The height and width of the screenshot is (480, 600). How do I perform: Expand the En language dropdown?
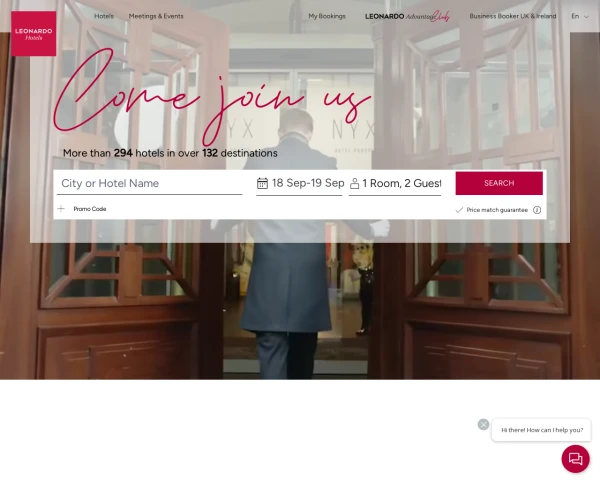click(580, 16)
